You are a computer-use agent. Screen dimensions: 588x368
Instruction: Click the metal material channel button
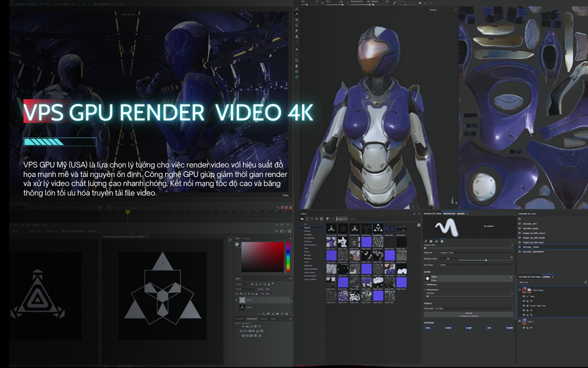[448, 328]
